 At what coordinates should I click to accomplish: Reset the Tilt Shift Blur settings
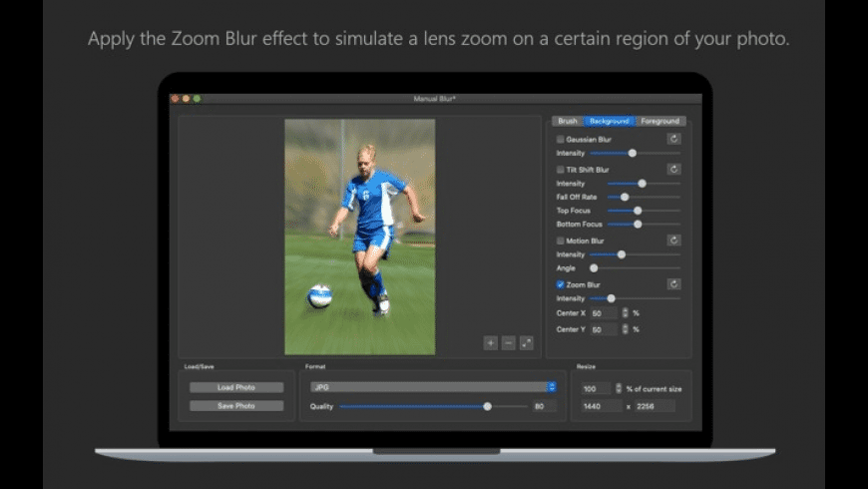tap(673, 170)
